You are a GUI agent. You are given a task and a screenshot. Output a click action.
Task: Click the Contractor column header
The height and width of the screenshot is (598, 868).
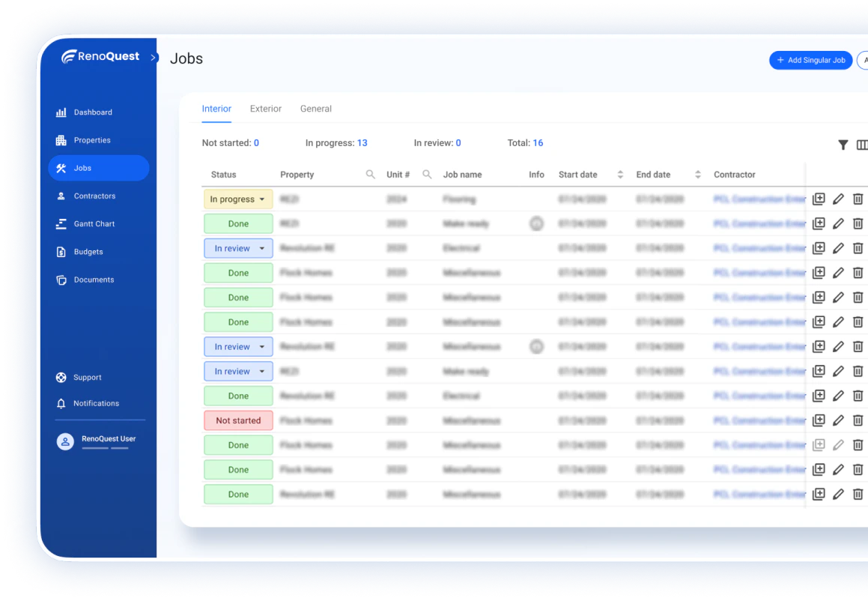(x=734, y=175)
